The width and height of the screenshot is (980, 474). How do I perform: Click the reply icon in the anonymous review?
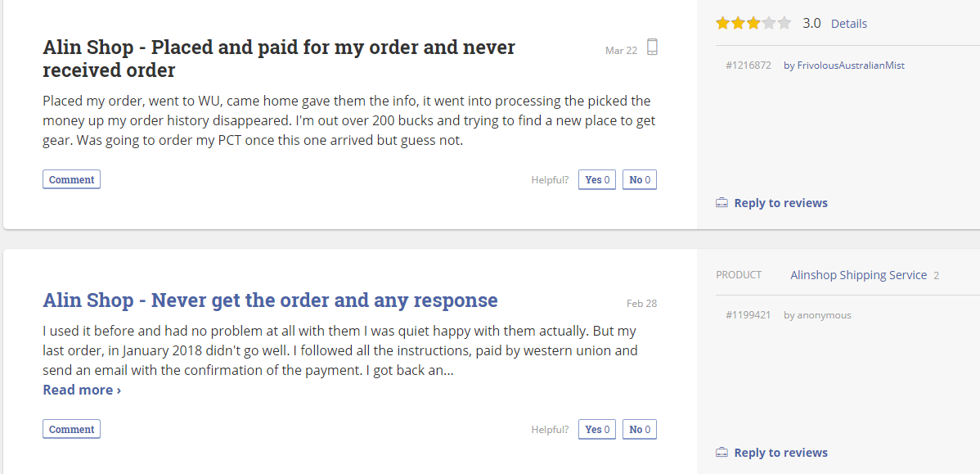(722, 453)
